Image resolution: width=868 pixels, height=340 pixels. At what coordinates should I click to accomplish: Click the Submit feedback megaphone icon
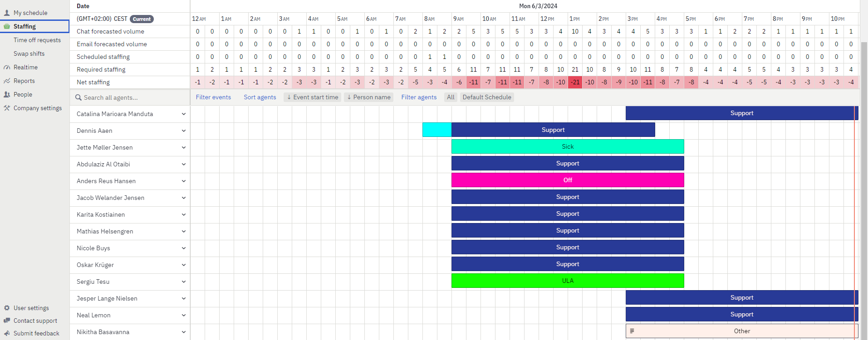pos(7,334)
